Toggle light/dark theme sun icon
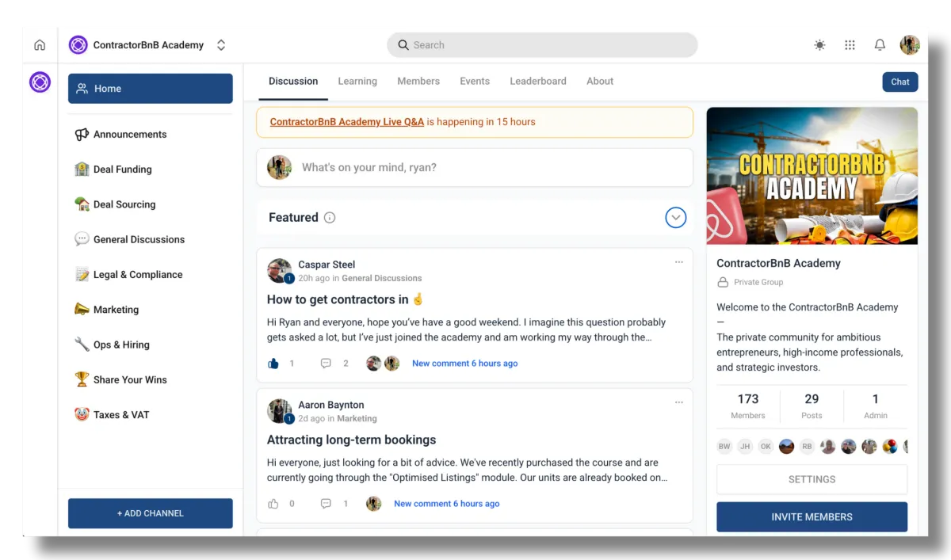The height and width of the screenshot is (560, 951). pyautogui.click(x=819, y=45)
